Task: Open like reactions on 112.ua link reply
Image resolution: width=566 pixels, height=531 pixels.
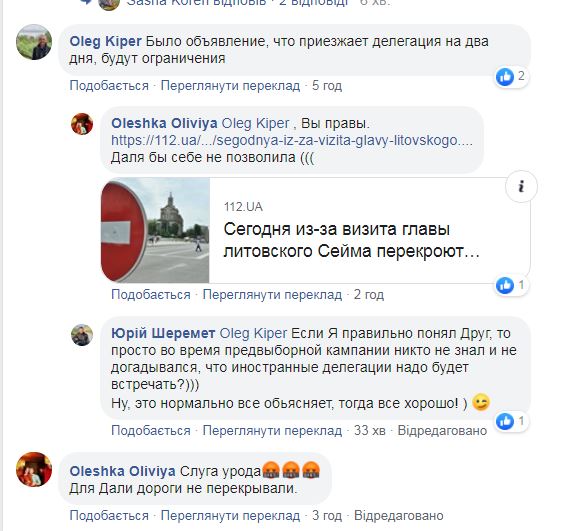Action: (511, 286)
